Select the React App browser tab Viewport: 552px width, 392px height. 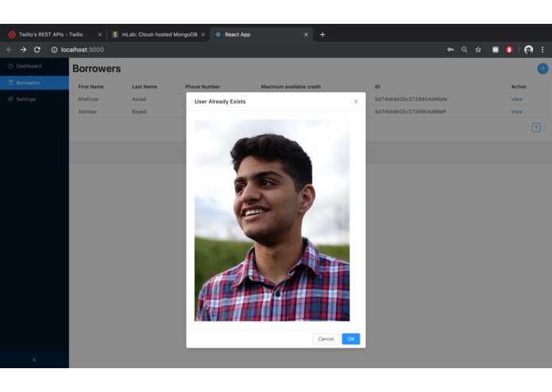(261, 34)
